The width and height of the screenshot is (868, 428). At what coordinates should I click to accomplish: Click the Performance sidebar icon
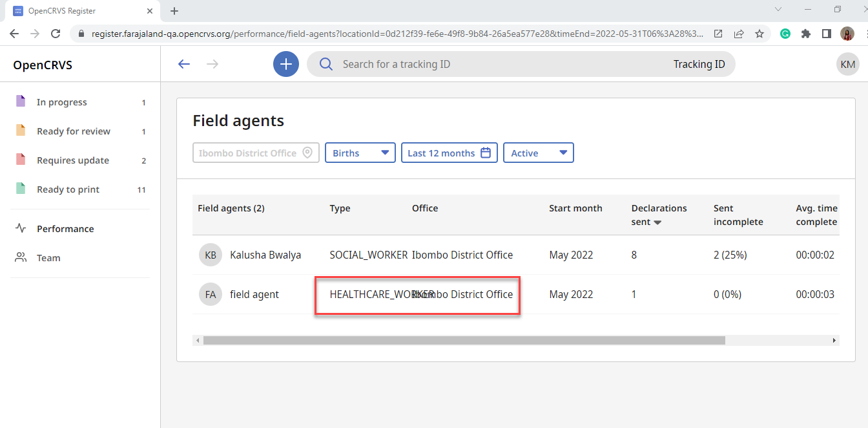click(x=20, y=228)
